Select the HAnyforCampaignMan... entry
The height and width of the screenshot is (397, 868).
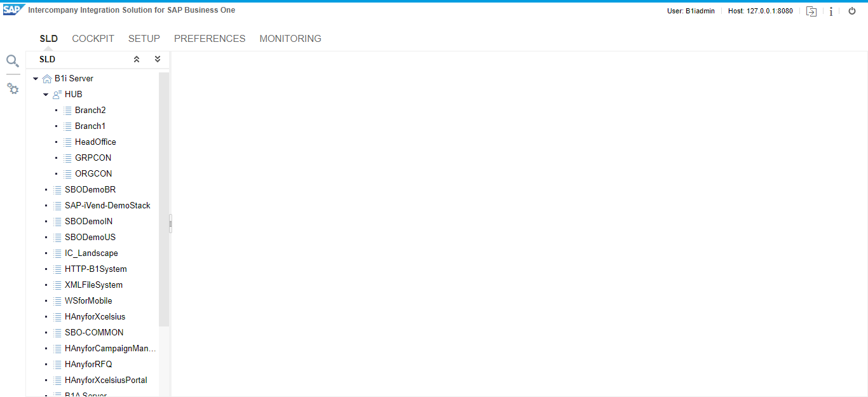tap(111, 349)
